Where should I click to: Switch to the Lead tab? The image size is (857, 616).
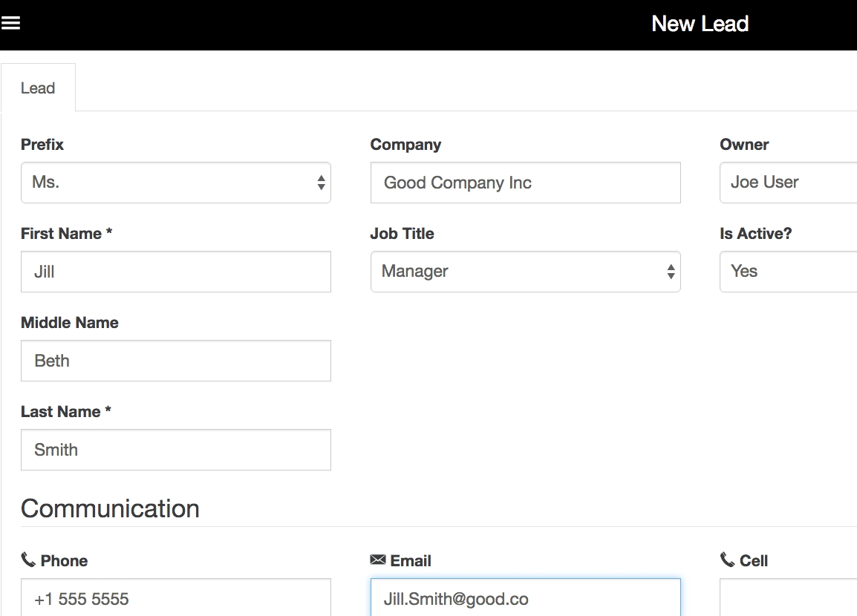[38, 88]
